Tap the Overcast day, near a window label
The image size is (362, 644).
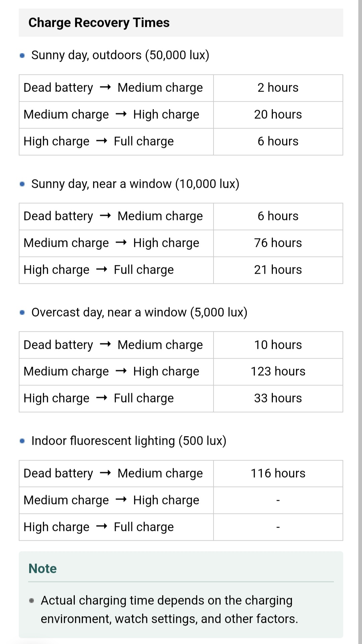click(139, 313)
